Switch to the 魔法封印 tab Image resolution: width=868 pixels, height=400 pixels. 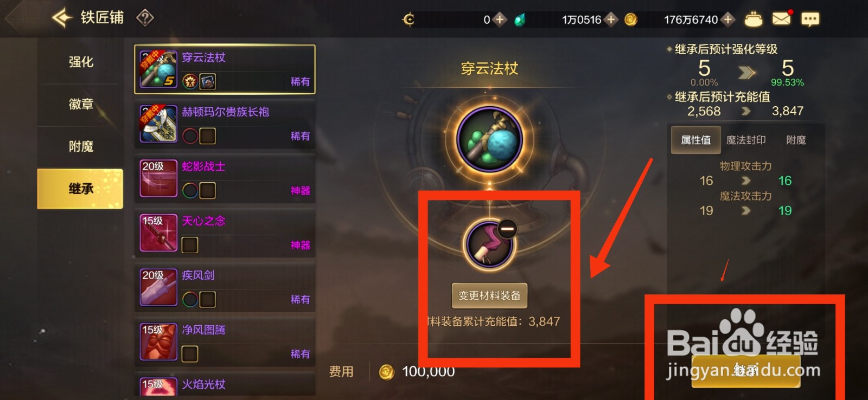pyautogui.click(x=746, y=140)
